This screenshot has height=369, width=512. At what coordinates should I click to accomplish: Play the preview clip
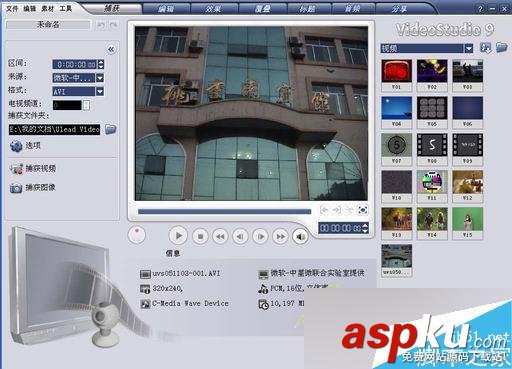click(x=178, y=236)
